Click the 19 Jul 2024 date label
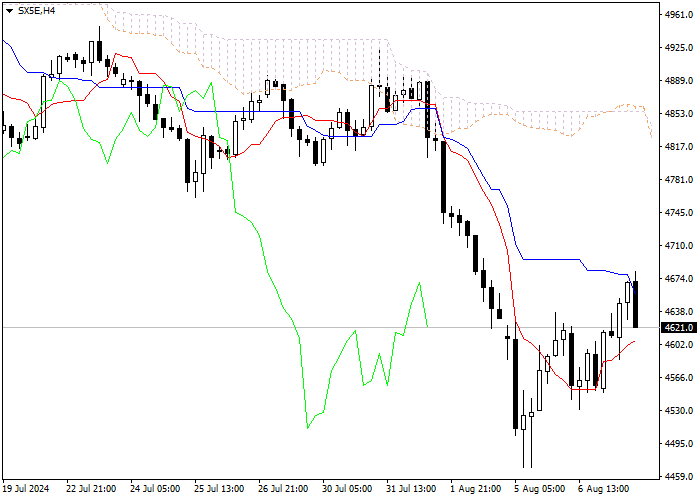 coord(26,488)
